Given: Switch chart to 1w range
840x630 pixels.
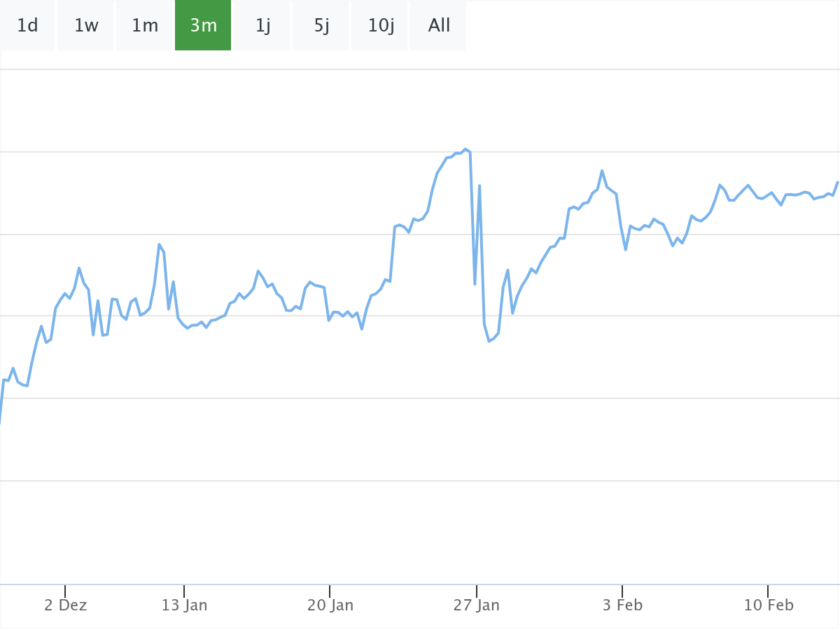Looking at the screenshot, I should click(86, 26).
